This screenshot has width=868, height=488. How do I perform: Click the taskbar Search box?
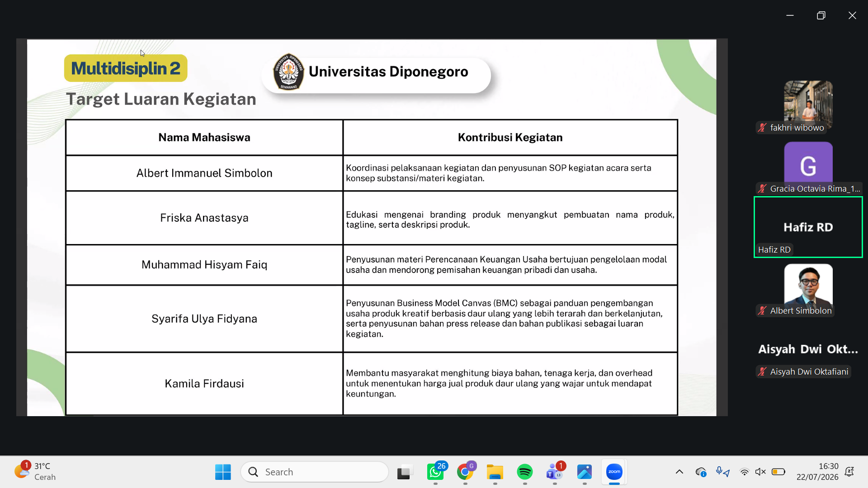[x=315, y=472]
